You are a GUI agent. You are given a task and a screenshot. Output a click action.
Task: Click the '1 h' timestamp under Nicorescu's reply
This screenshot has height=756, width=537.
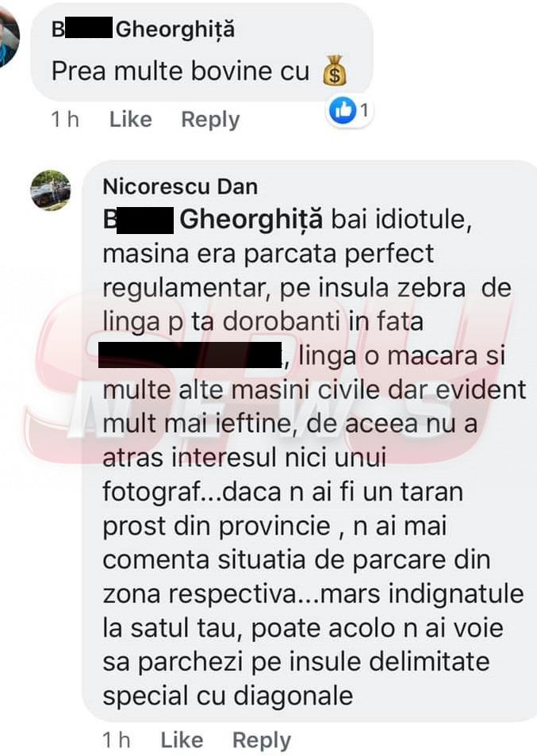click(116, 739)
